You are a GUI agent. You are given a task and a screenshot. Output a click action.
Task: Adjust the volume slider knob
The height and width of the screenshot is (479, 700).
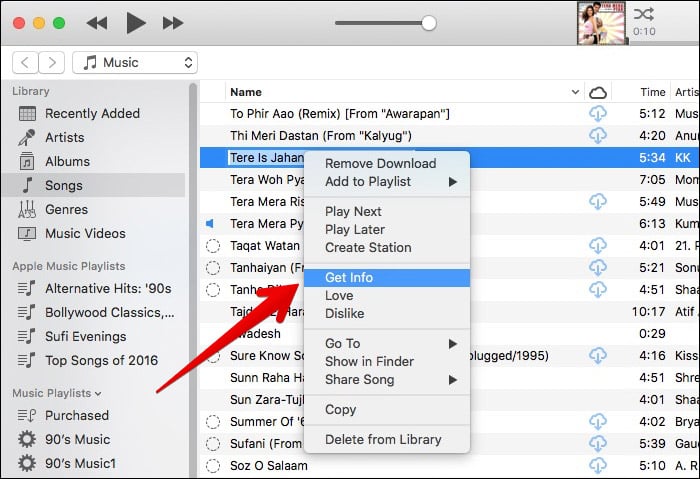[429, 23]
